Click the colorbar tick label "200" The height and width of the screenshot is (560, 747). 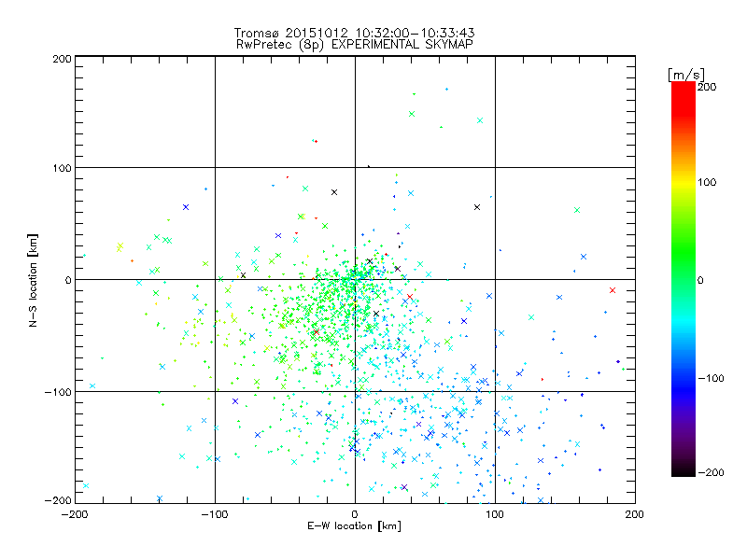click(707, 87)
